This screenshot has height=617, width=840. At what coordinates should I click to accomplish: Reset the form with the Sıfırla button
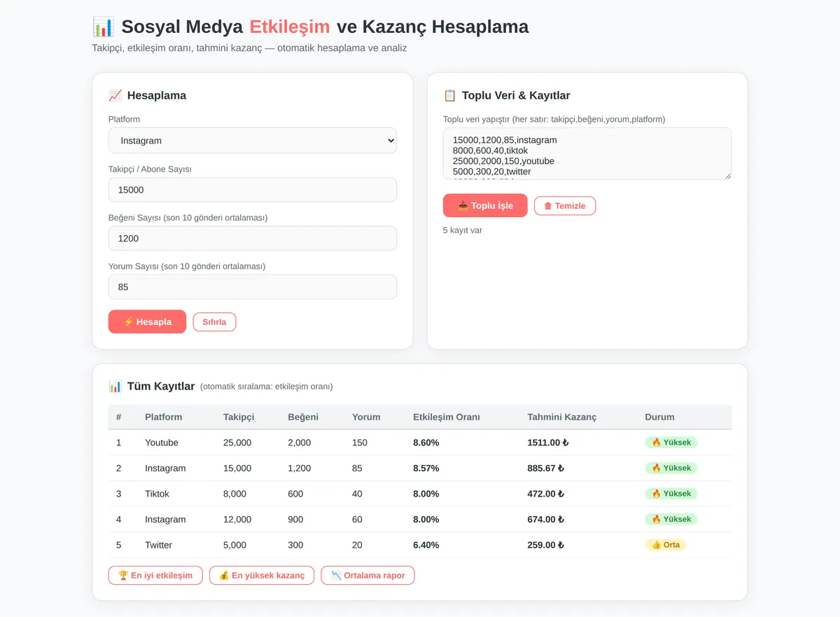[x=214, y=322]
